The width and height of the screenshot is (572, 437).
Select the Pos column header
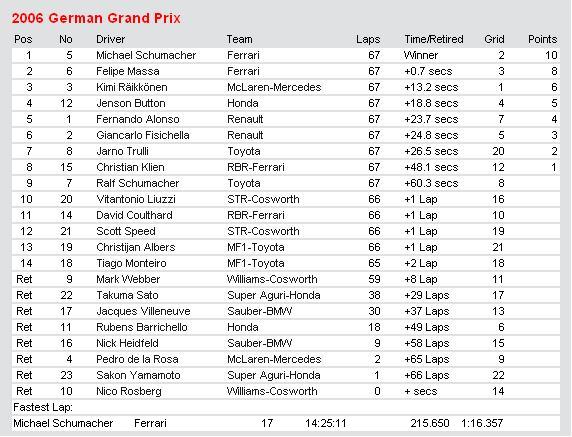pyautogui.click(x=23, y=39)
